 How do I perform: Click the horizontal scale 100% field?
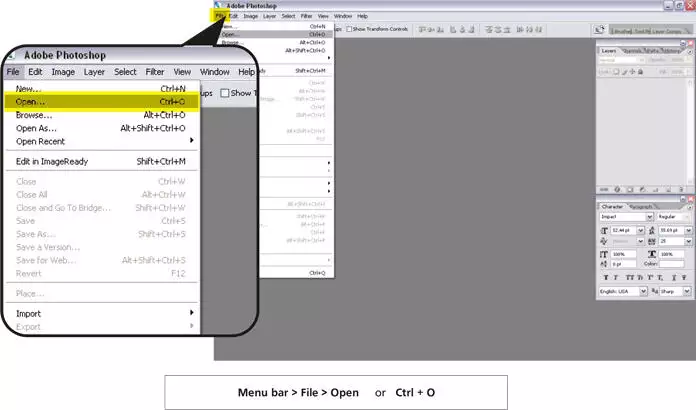point(672,254)
